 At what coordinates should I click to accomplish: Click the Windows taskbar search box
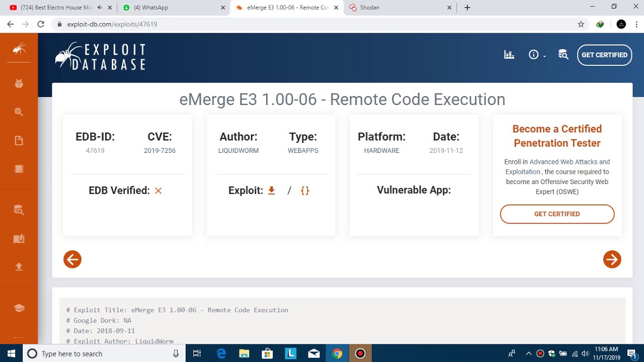pos(103,353)
